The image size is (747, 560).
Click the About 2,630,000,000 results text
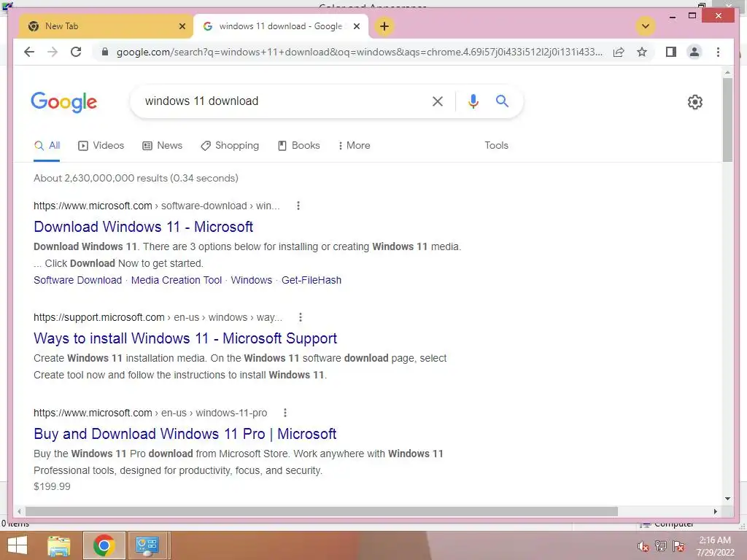[x=136, y=178]
